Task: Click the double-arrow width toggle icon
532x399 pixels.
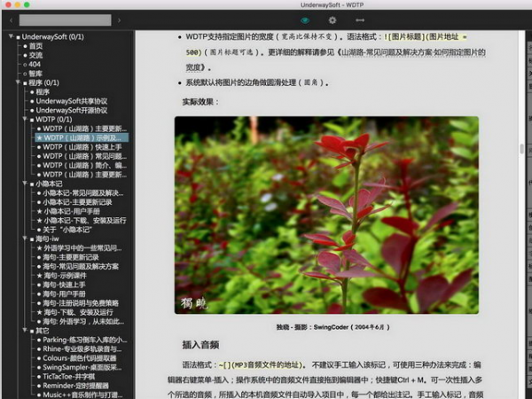Action: point(360,20)
